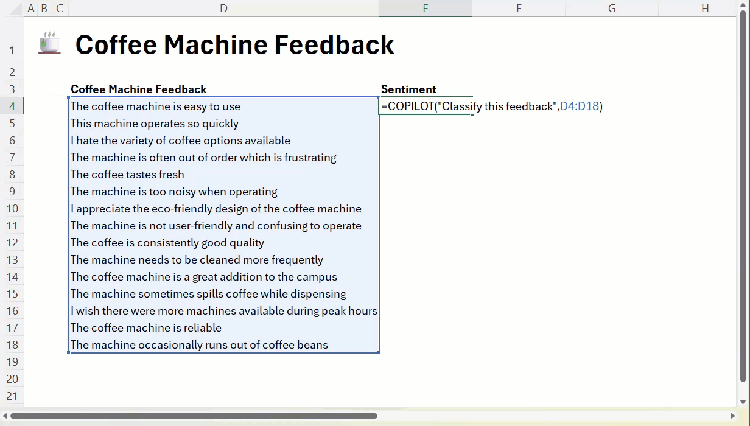Click the select-all corner of the grid

[x=11, y=8]
